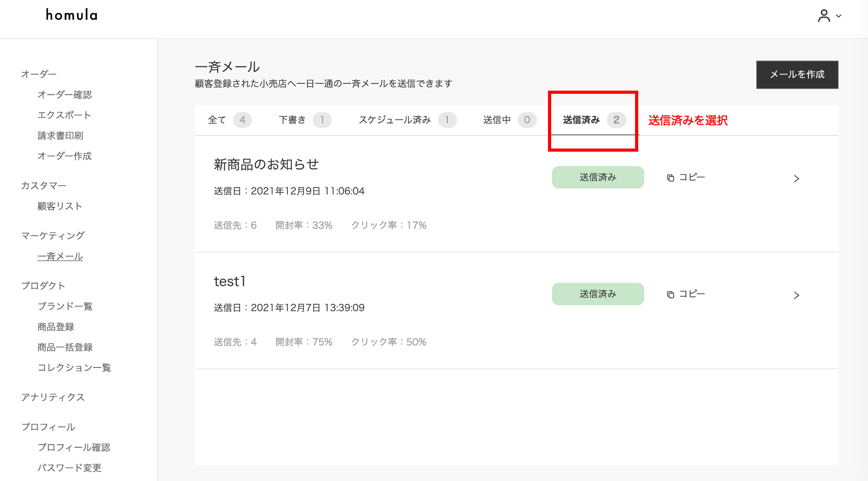Image resolution: width=868 pixels, height=481 pixels.
Task: Expand details arrow for 新商品のお知らせ
Action: pyautogui.click(x=796, y=179)
